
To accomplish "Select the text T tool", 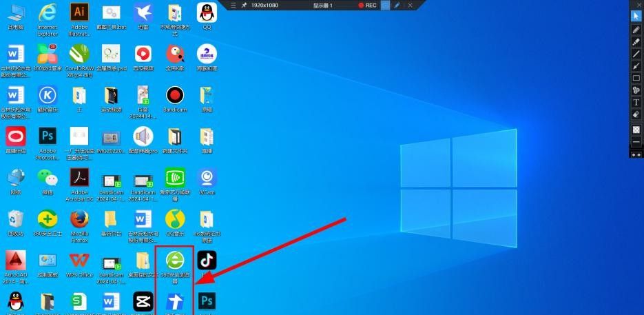I will 636,102.
